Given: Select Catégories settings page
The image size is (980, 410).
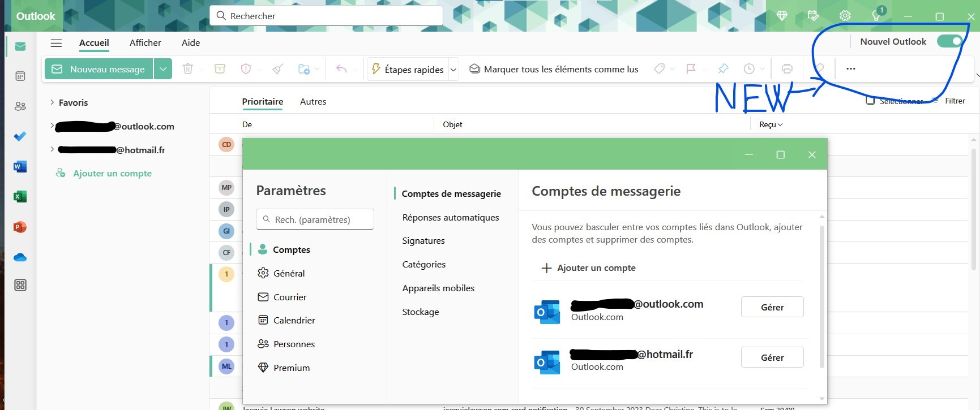Looking at the screenshot, I should coord(424,264).
